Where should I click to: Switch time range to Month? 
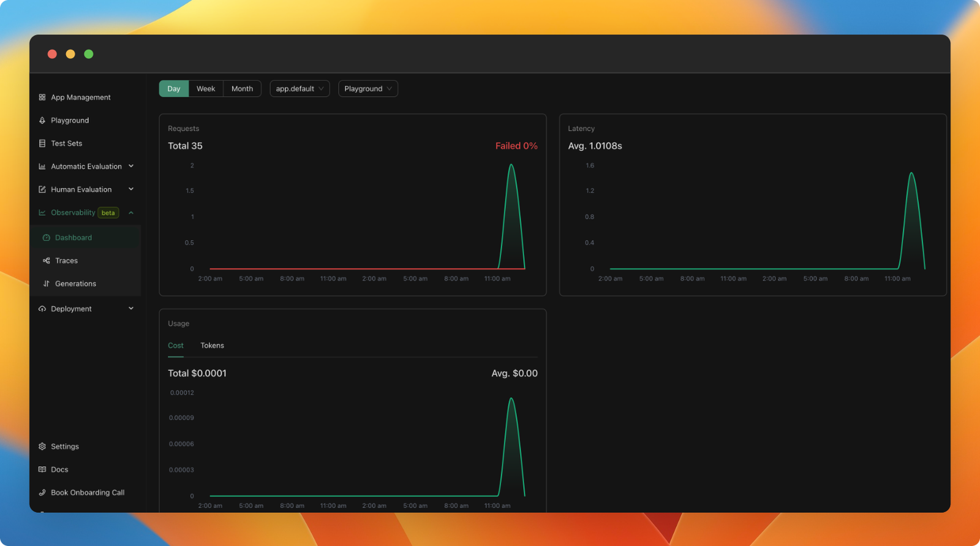coord(242,89)
